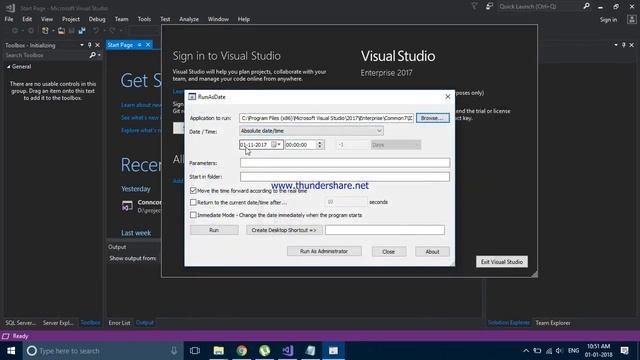
Task: Click the feedback icon in title bar
Action: [489, 6]
